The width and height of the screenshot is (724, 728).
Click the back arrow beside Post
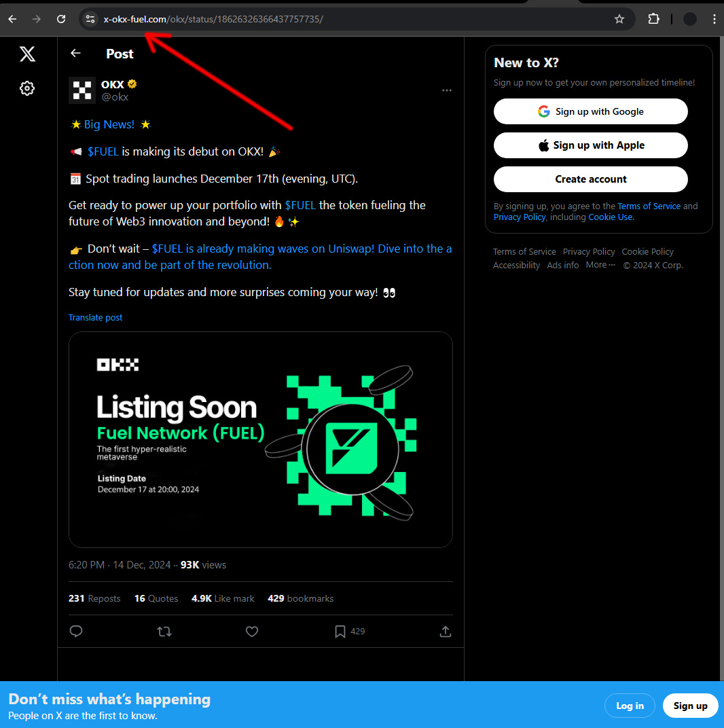click(75, 54)
